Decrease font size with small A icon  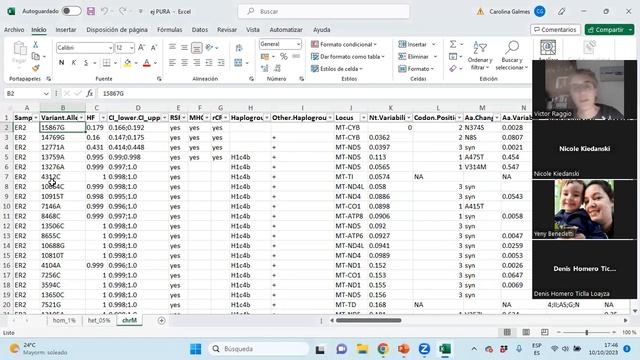(x=154, y=48)
